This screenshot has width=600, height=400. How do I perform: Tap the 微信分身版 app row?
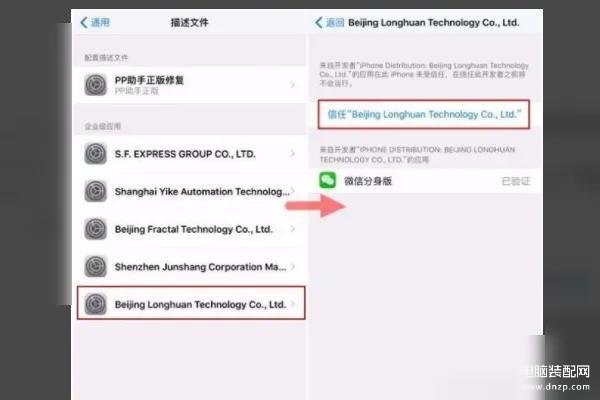pyautogui.click(x=425, y=181)
